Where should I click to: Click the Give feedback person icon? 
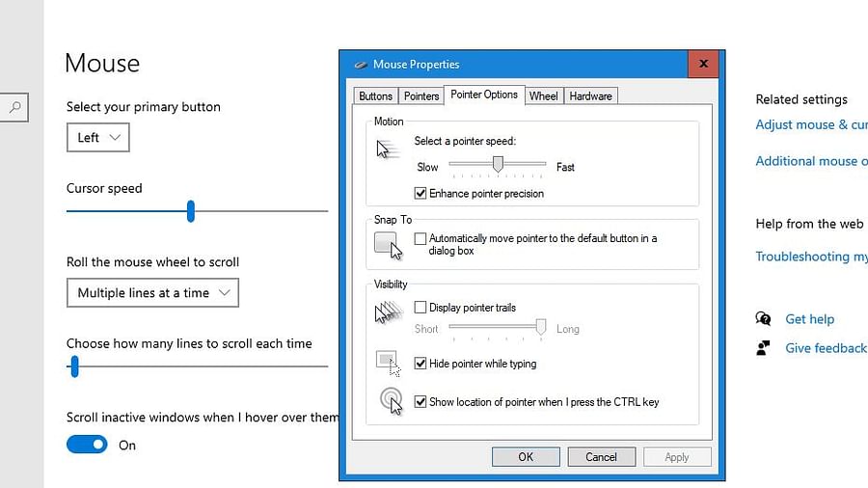764,348
